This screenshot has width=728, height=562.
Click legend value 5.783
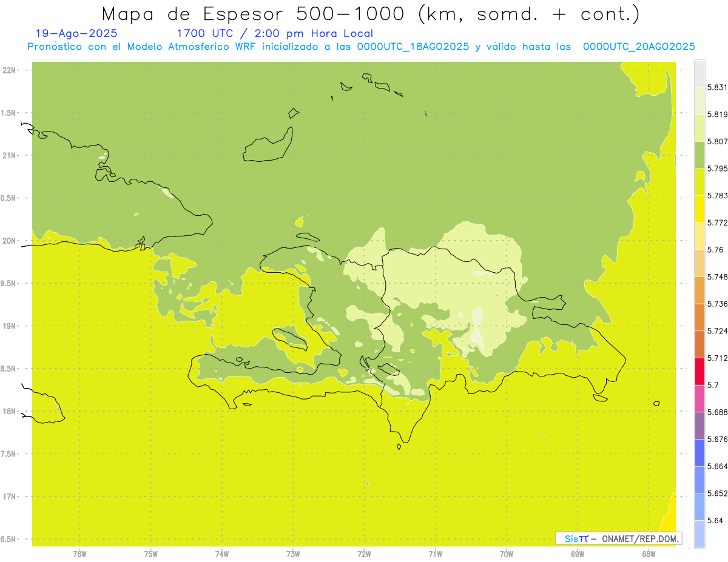tap(717, 195)
